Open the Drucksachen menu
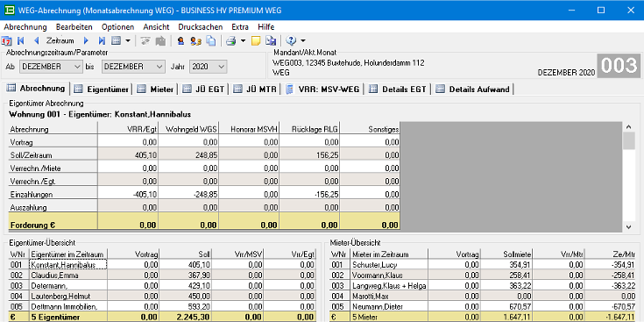The height and width of the screenshot is (322, 644). point(201,27)
